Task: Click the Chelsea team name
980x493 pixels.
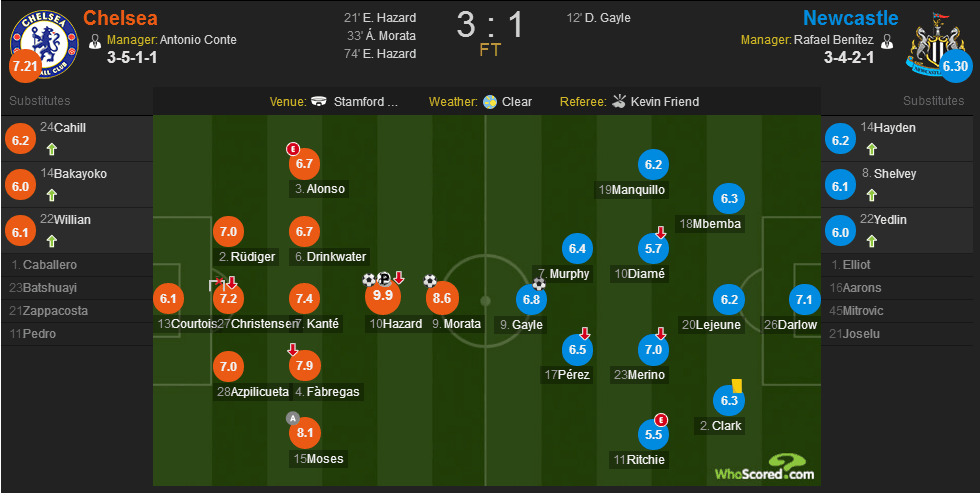Action: point(121,17)
